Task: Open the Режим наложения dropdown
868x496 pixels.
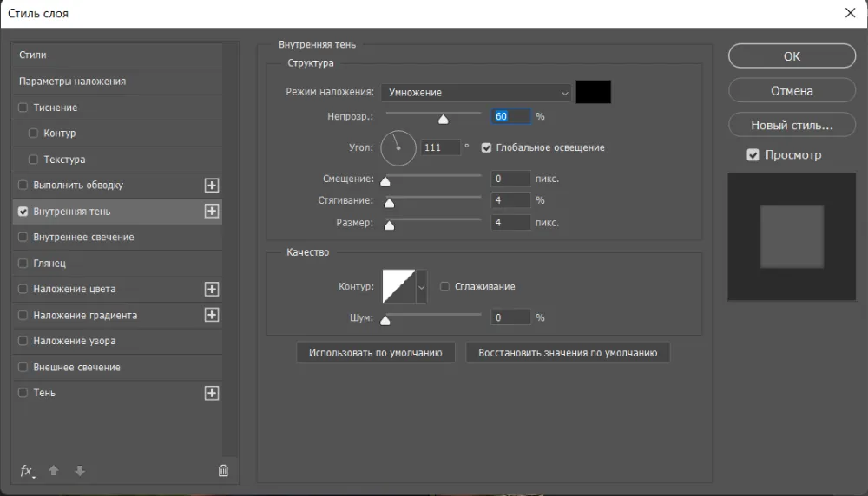Action: [476, 93]
